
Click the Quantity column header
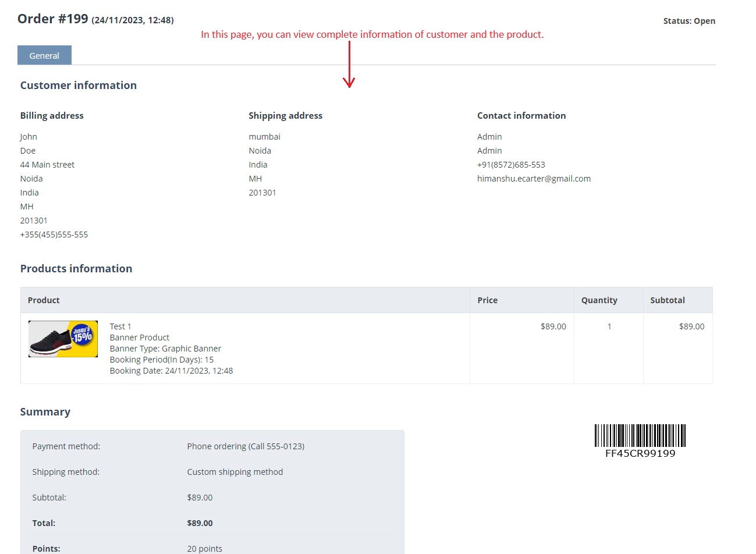(599, 300)
